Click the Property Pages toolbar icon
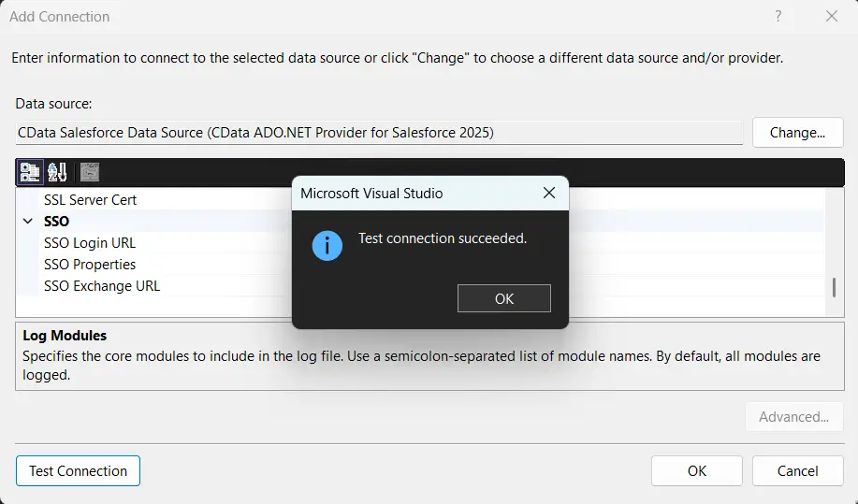The image size is (858, 504). tap(89, 172)
